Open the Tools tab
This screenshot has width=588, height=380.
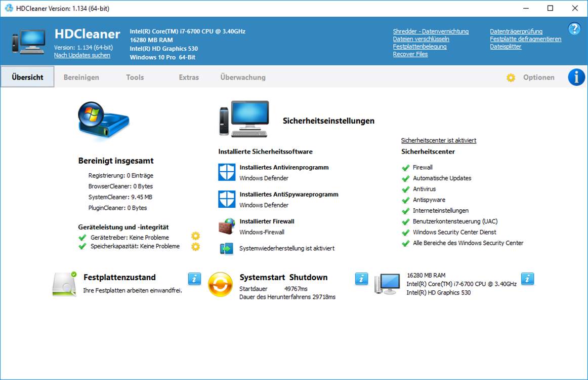tap(135, 78)
